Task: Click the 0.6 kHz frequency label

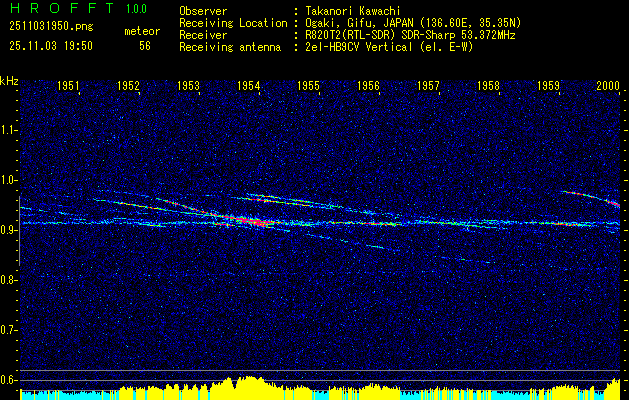Action: click(x=8, y=380)
